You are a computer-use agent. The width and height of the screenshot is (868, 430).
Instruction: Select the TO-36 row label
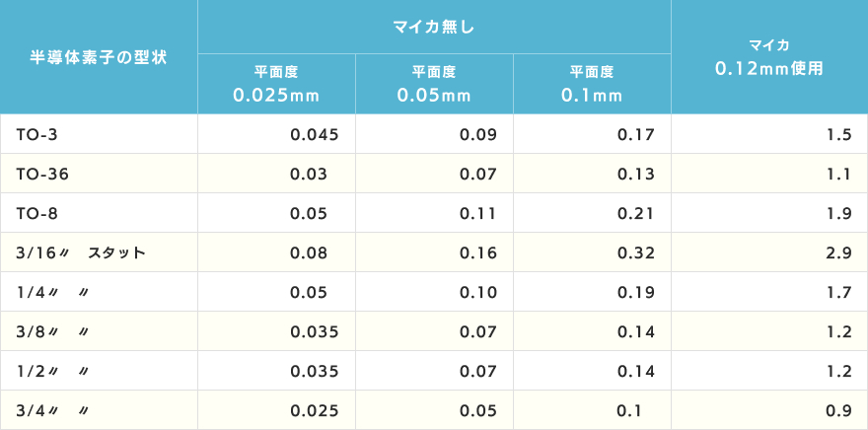(42, 174)
